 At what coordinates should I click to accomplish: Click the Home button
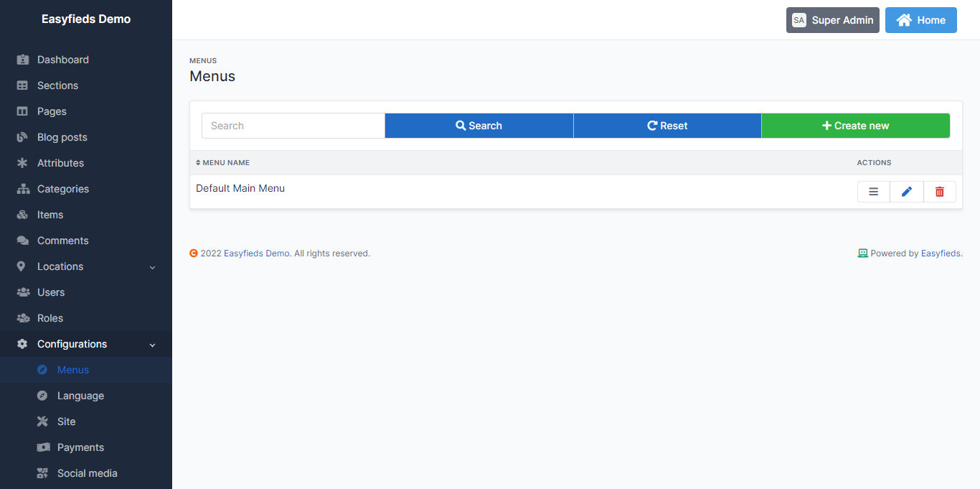coord(921,20)
